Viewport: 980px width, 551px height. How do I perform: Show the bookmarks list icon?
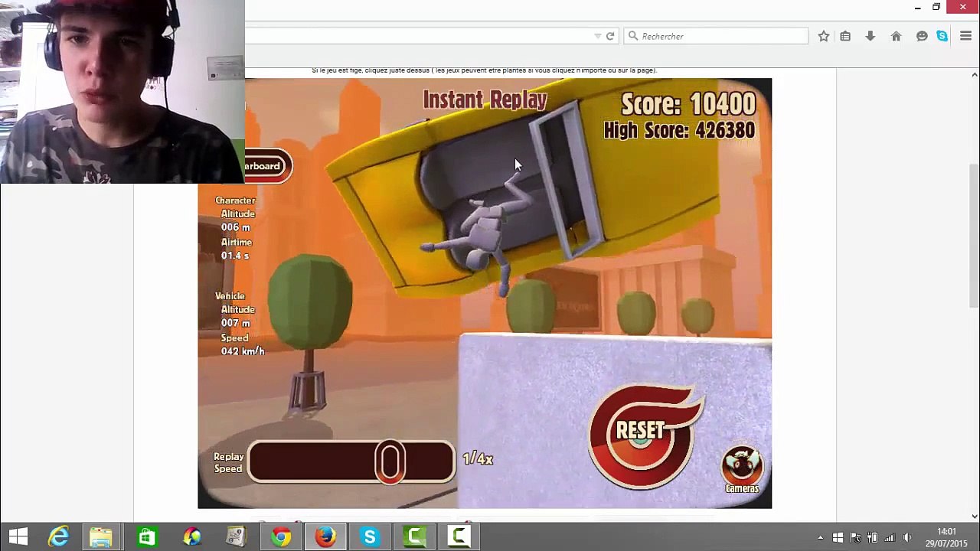tap(845, 36)
